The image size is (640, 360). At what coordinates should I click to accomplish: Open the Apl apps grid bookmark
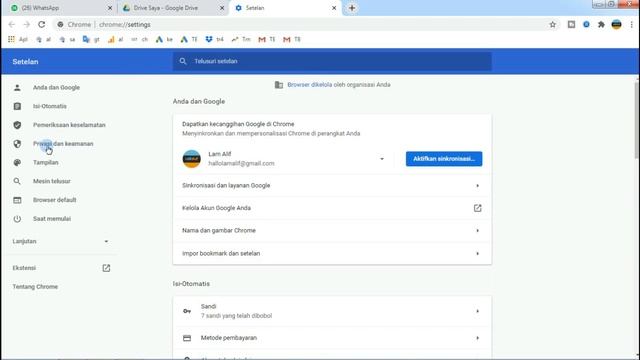pyautogui.click(x=17, y=39)
